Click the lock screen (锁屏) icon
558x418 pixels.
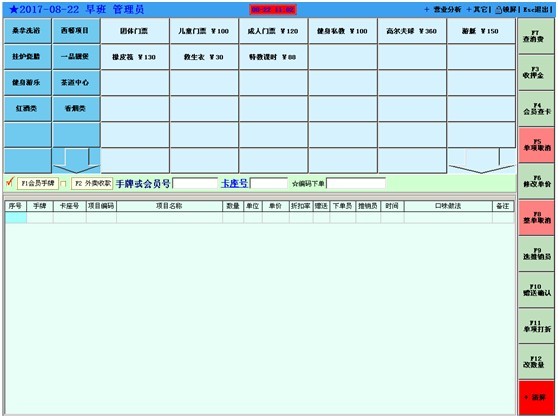[499, 10]
